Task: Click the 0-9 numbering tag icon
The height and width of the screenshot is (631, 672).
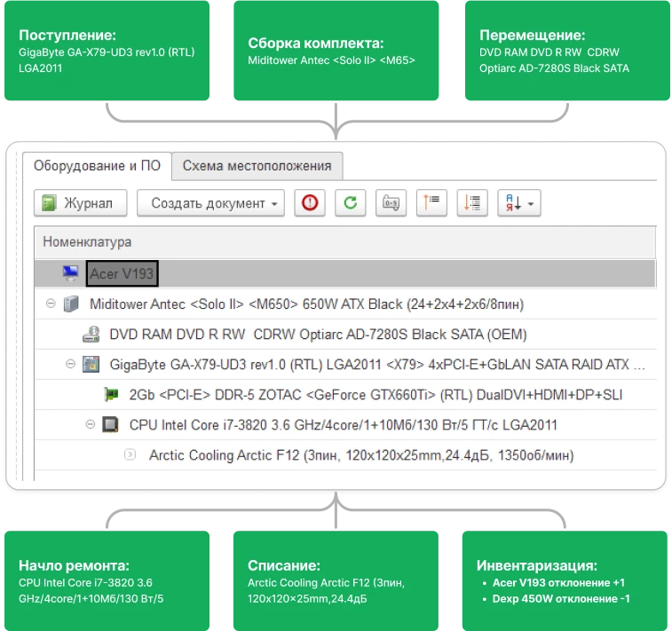Action: [x=391, y=202]
